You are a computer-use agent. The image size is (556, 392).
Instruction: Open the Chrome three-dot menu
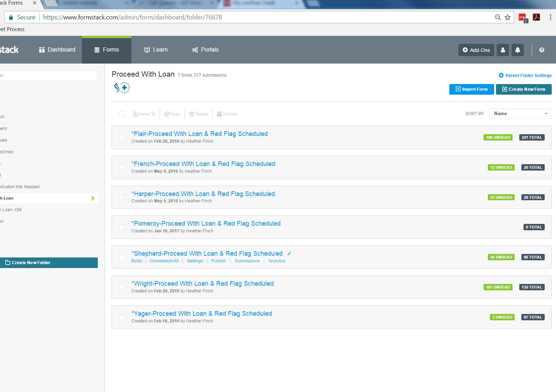(x=550, y=17)
